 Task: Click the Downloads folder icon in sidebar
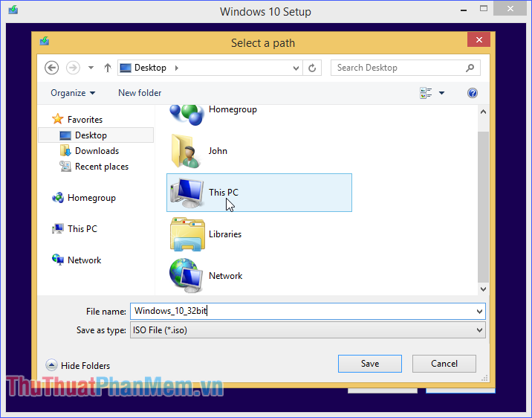[x=65, y=150]
